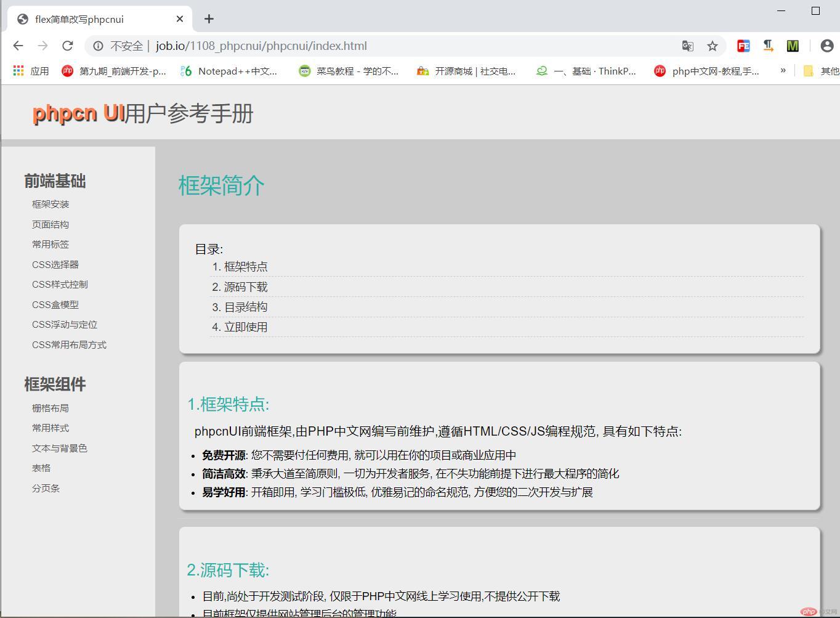Show more hidden bookmarks chevron
Image resolution: width=840 pixels, height=618 pixels.
pos(783,70)
